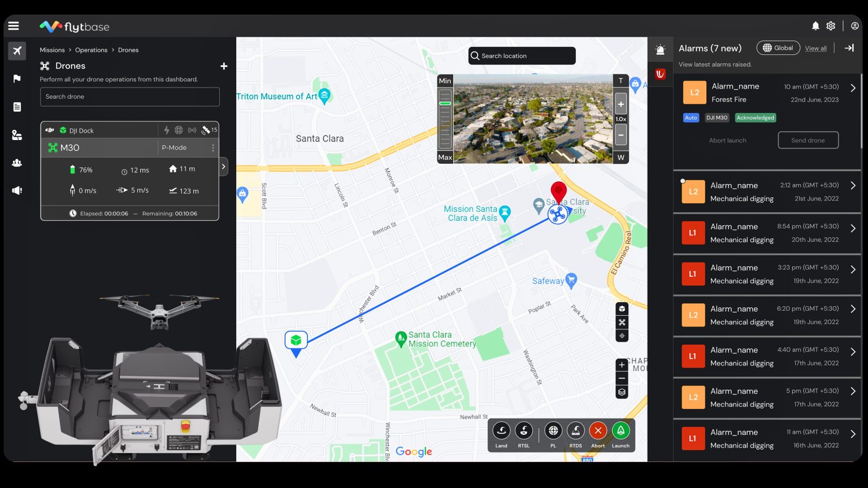The width and height of the screenshot is (868, 488).
Task: Switch camera to wide mode with W
Action: (620, 157)
